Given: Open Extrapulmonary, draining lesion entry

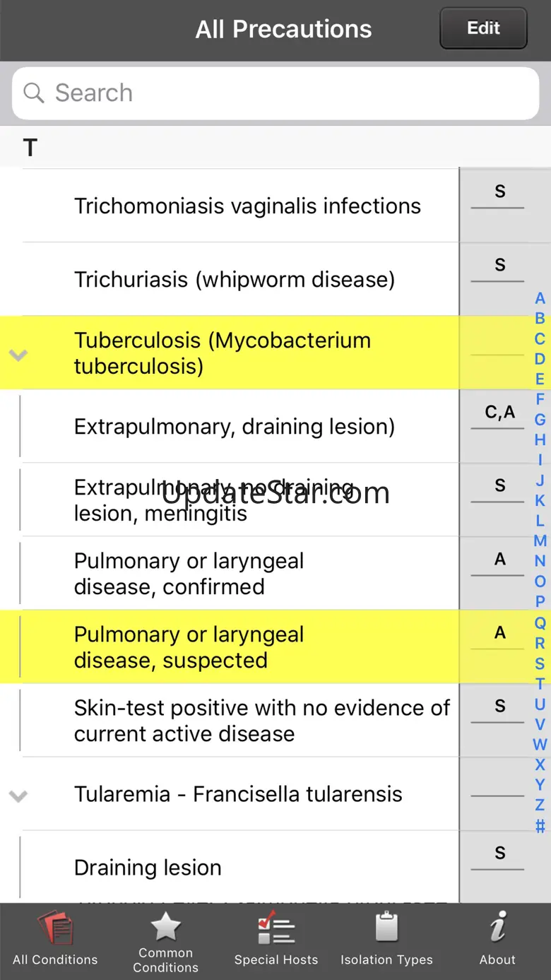Looking at the screenshot, I should 235,427.
